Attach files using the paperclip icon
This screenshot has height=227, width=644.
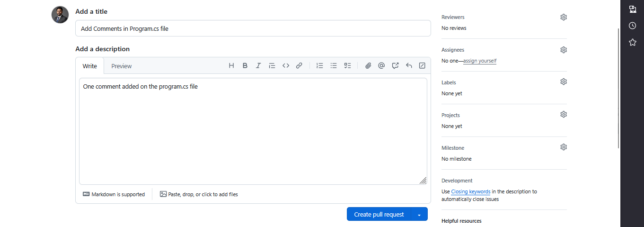tap(368, 66)
